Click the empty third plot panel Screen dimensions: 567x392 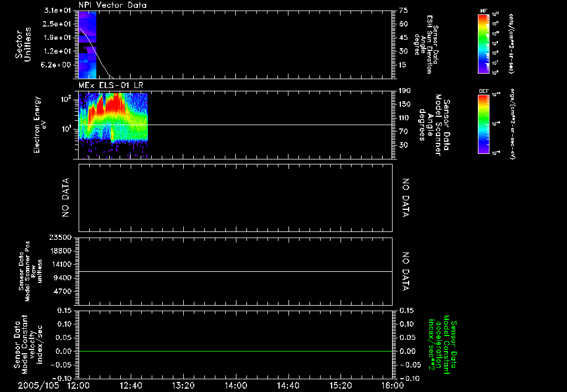pos(235,198)
